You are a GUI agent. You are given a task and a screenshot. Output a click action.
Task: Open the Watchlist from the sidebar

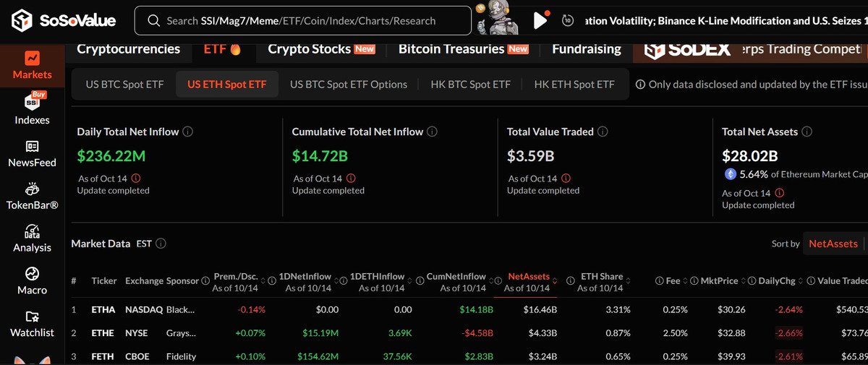[32, 324]
